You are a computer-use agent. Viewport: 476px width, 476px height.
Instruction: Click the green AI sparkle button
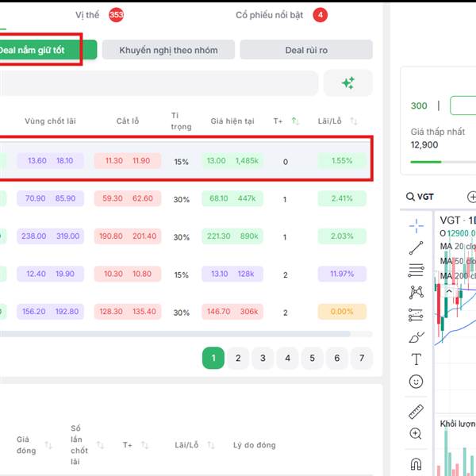347,83
